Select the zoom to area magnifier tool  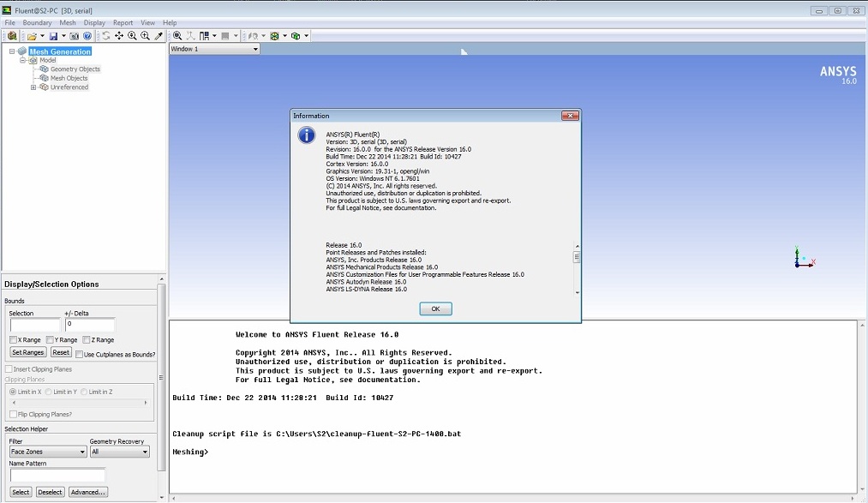point(145,36)
